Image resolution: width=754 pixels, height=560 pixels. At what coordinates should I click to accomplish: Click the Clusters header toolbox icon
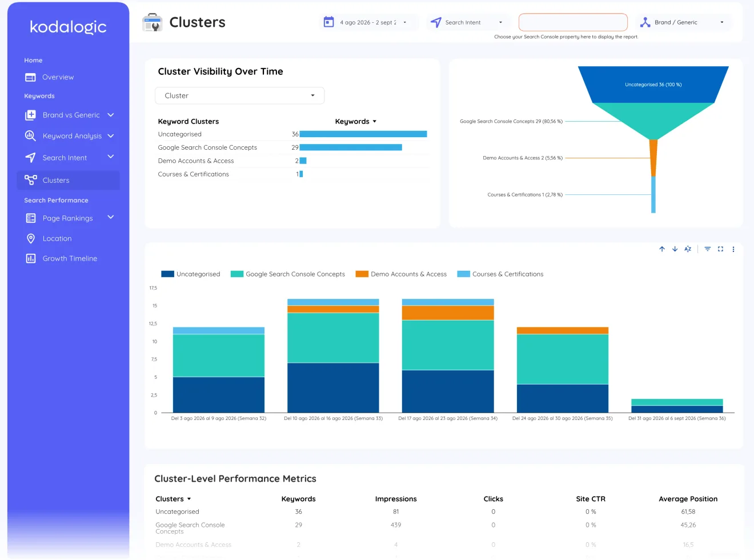coord(153,22)
